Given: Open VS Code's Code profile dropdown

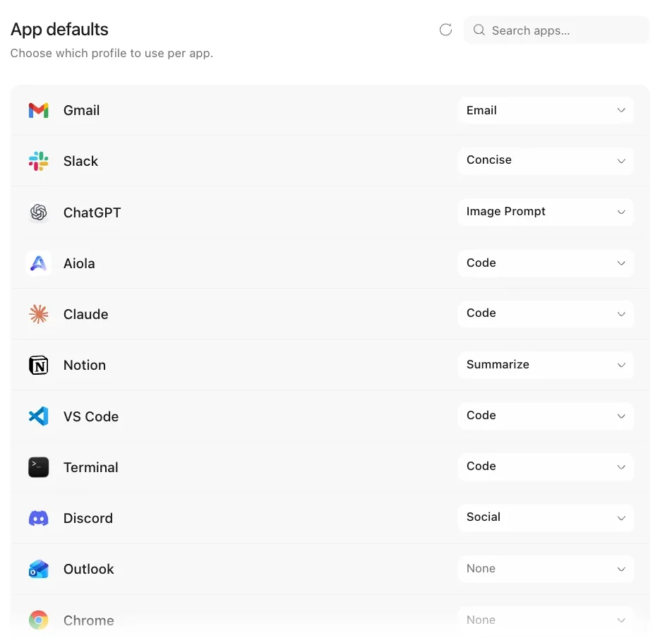Looking at the screenshot, I should tap(546, 416).
